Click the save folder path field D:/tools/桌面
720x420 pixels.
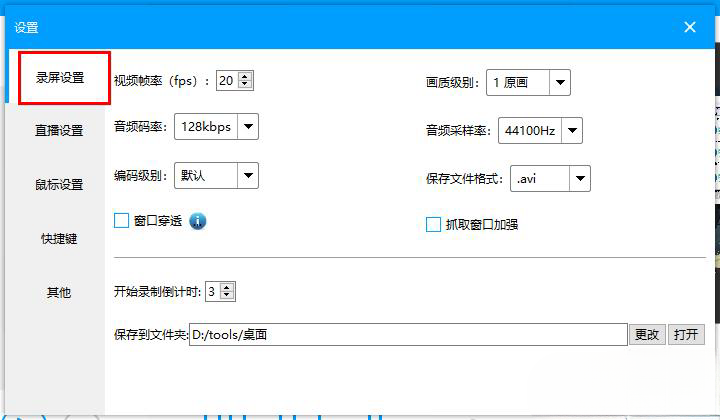pos(408,334)
